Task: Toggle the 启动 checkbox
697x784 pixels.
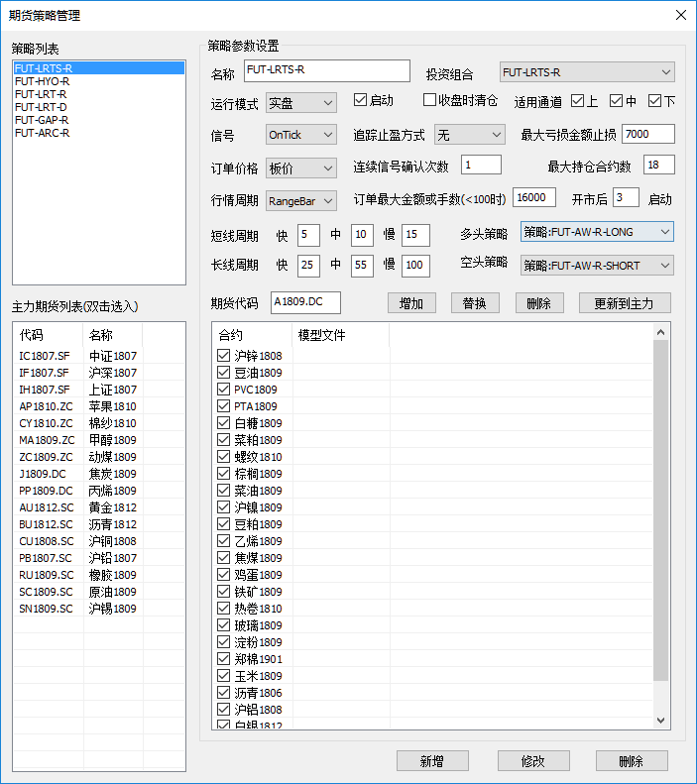Action: [360, 100]
